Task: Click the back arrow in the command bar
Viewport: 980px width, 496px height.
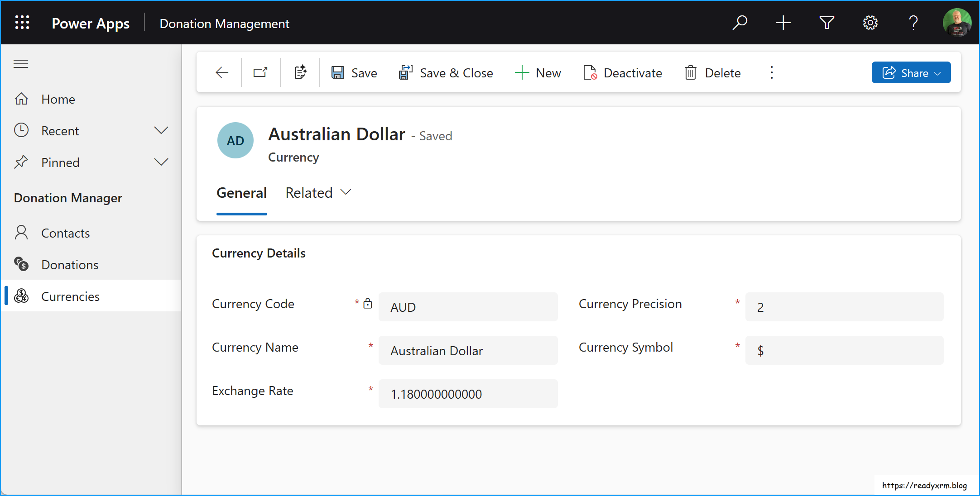Action: pyautogui.click(x=221, y=72)
